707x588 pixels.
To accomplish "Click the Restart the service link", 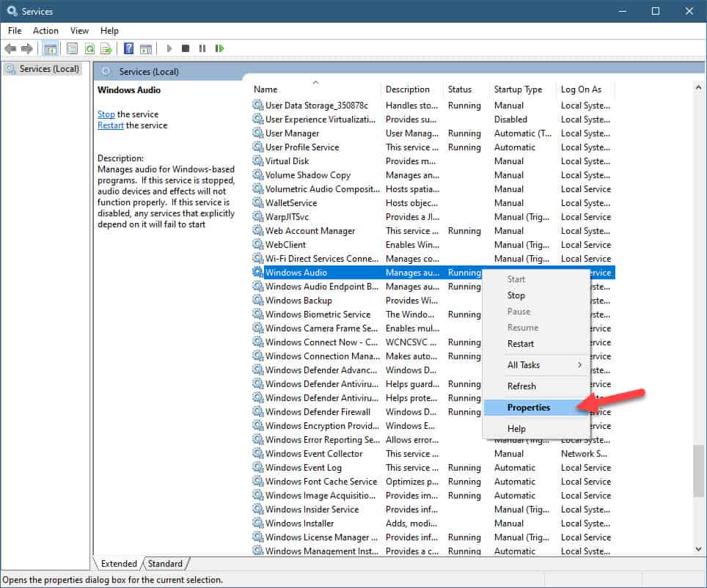I will point(111,125).
